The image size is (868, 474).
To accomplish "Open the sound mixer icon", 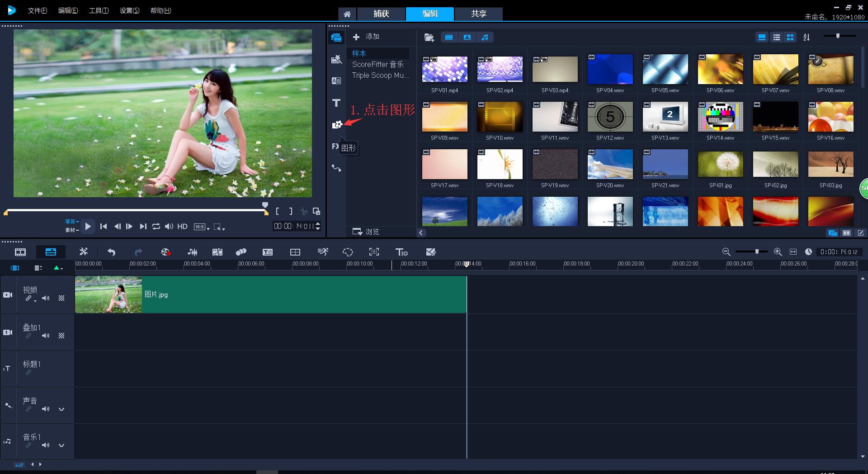I will click(x=192, y=252).
